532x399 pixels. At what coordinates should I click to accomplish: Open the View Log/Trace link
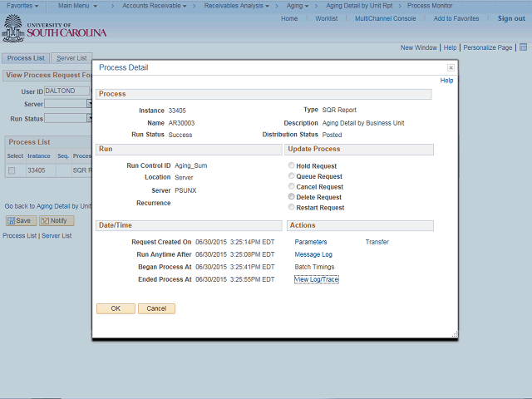(x=316, y=279)
